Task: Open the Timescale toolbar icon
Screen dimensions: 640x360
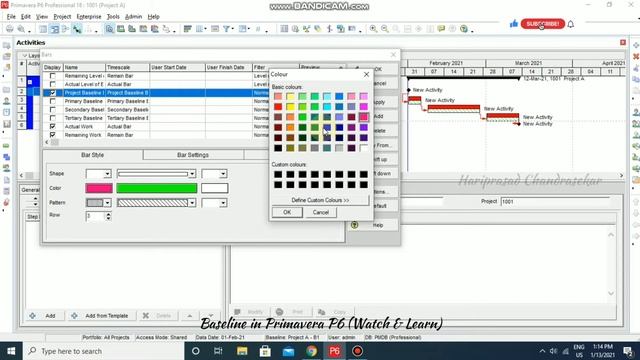Action: click(x=215, y=29)
